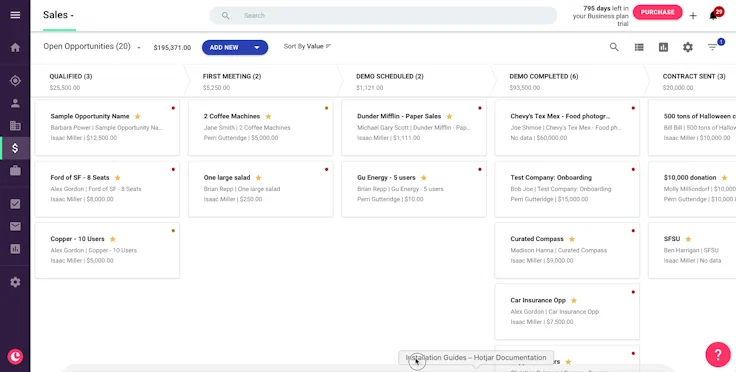Toggle star on One large salad
This screenshot has width=736, height=372.
(259, 178)
